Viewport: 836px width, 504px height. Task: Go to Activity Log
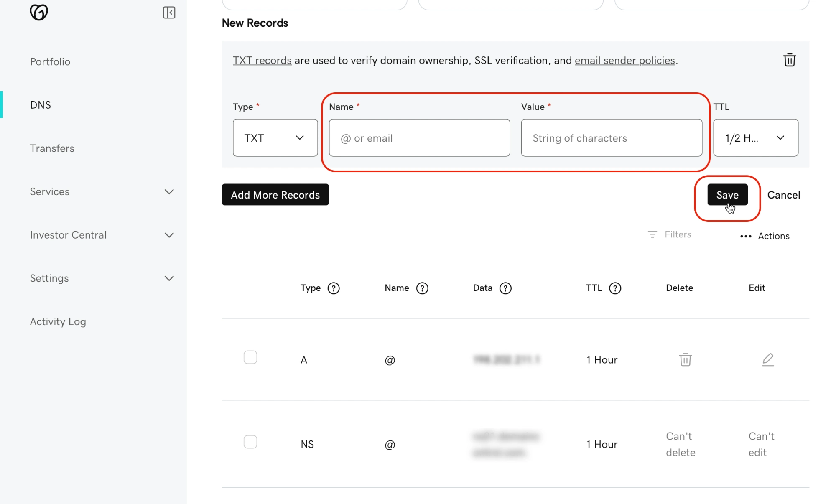pos(58,322)
